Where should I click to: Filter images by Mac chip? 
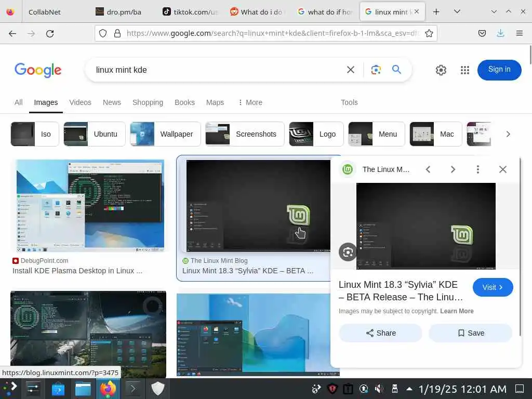[436, 134]
